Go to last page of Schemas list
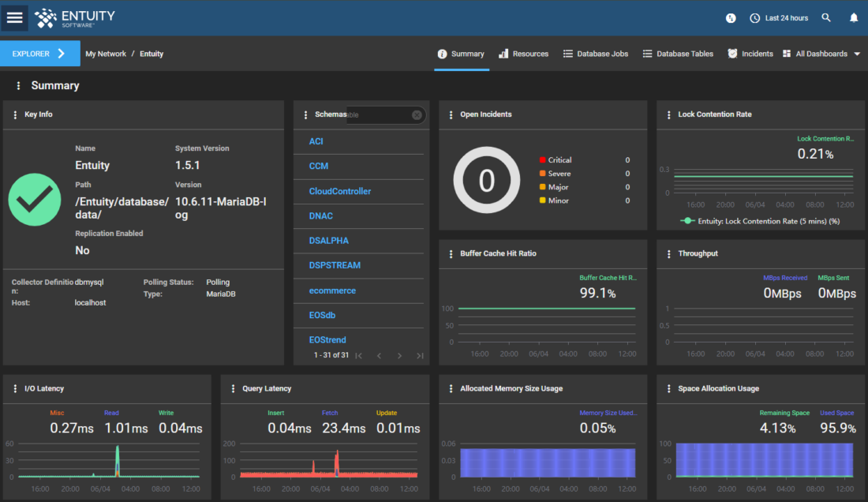 click(420, 355)
